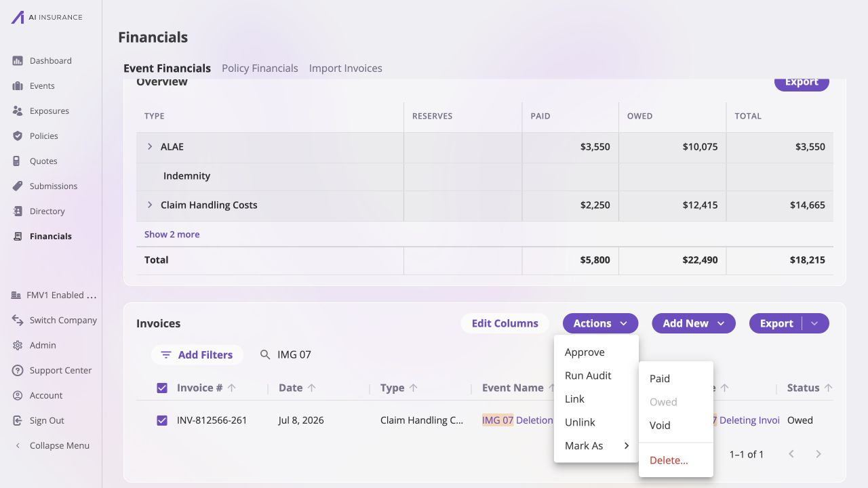Open the IMG 07 Deletion event link
This screenshot has width=868, height=488.
[517, 420]
